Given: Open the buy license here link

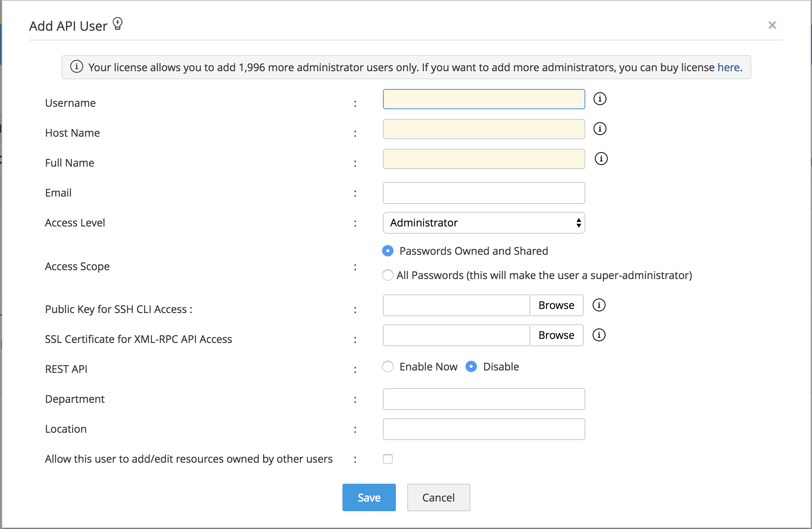Looking at the screenshot, I should (x=728, y=67).
